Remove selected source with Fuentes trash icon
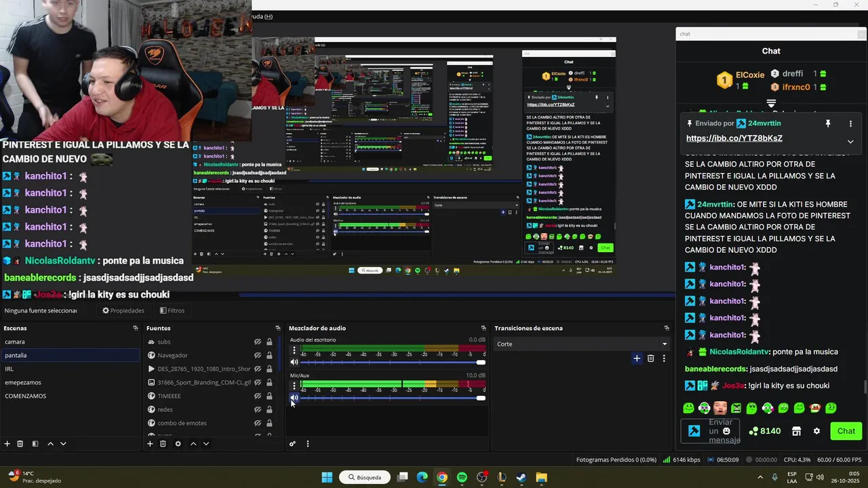868x488 pixels. 163,444
